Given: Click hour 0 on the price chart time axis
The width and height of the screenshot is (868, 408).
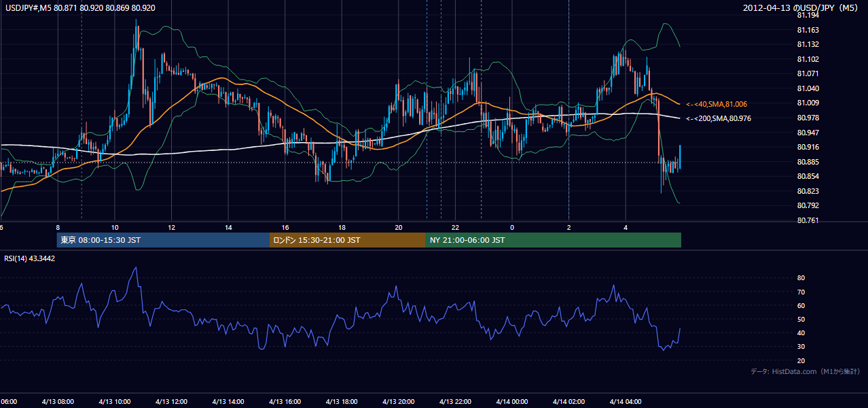Looking at the screenshot, I should click(x=512, y=228).
